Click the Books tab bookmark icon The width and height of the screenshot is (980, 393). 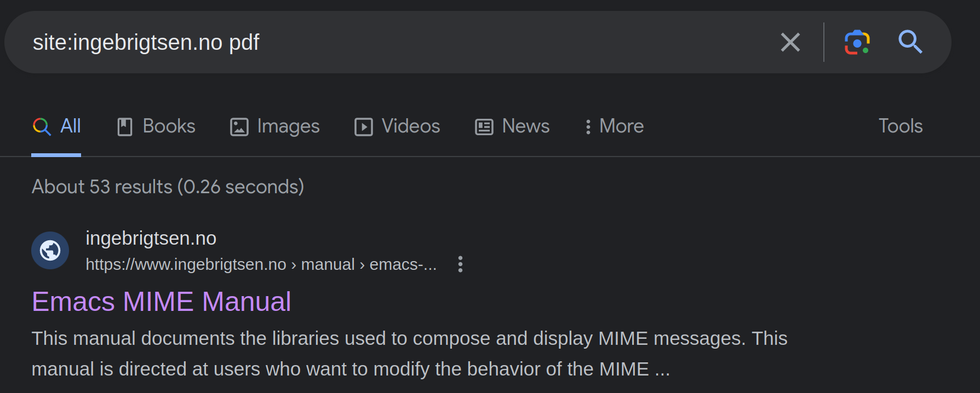[125, 127]
